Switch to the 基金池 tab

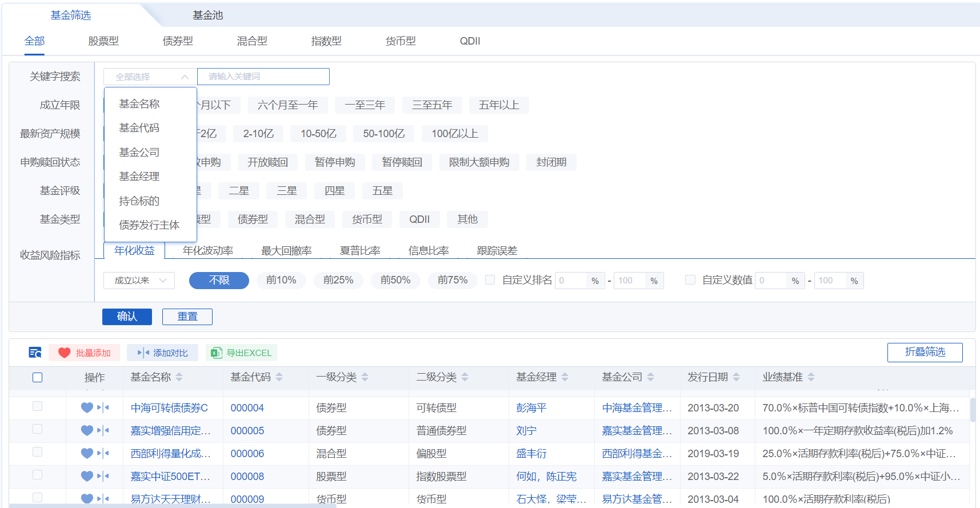coord(207,15)
